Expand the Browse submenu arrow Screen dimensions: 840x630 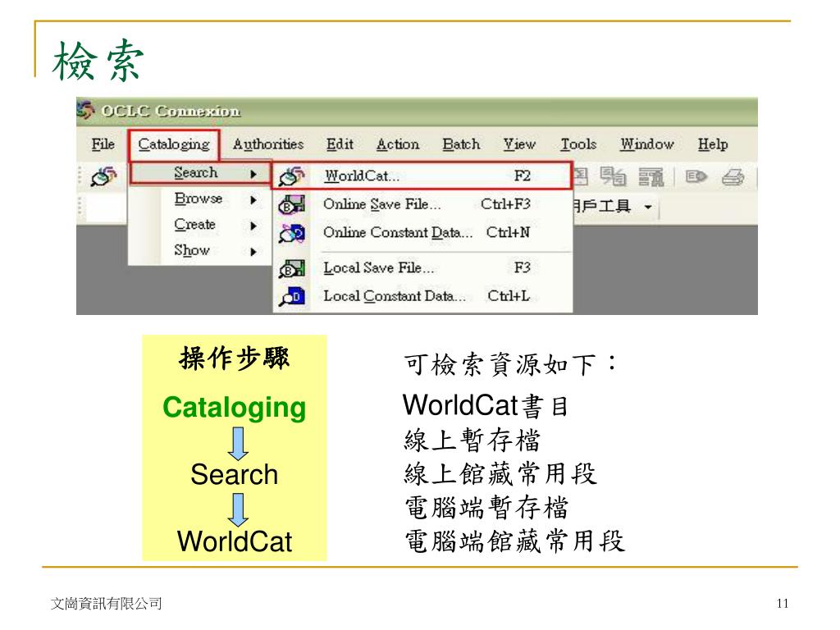point(254,200)
